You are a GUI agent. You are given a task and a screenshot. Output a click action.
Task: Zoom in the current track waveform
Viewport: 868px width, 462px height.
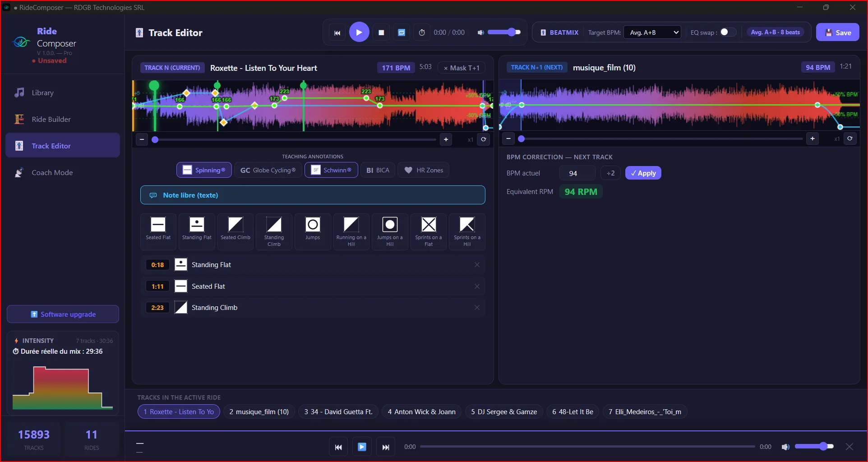tap(446, 139)
